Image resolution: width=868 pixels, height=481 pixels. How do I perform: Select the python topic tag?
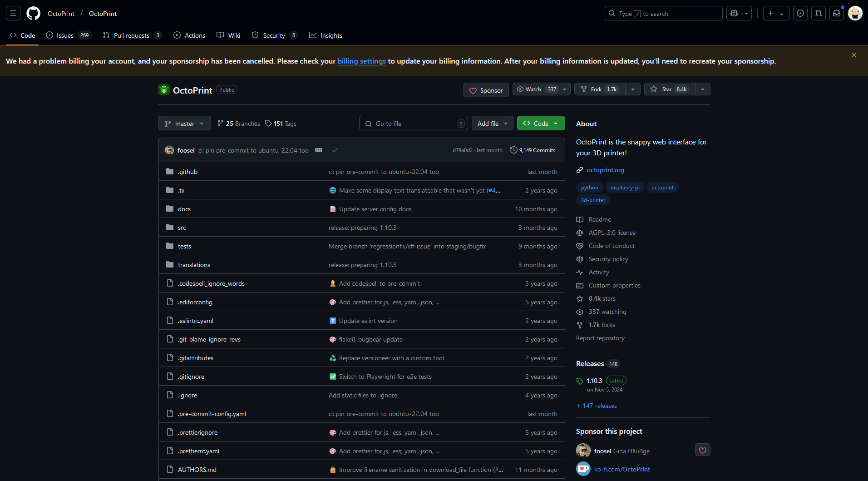pos(589,188)
